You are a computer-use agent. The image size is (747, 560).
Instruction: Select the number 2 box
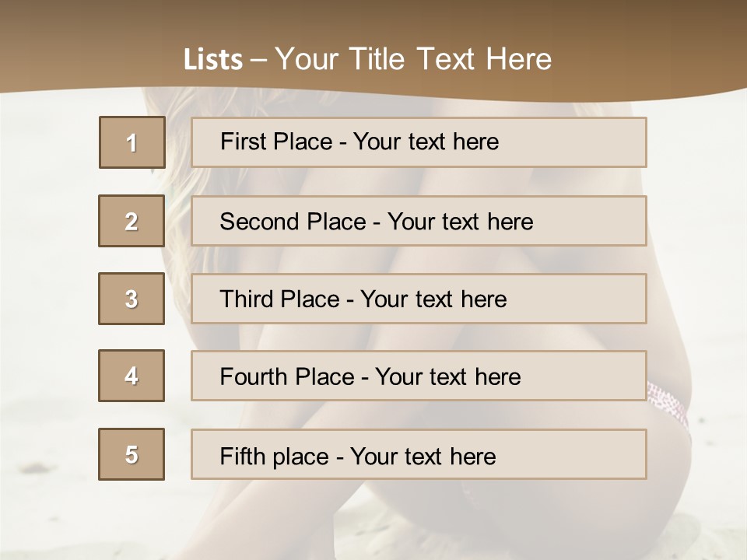point(132,221)
